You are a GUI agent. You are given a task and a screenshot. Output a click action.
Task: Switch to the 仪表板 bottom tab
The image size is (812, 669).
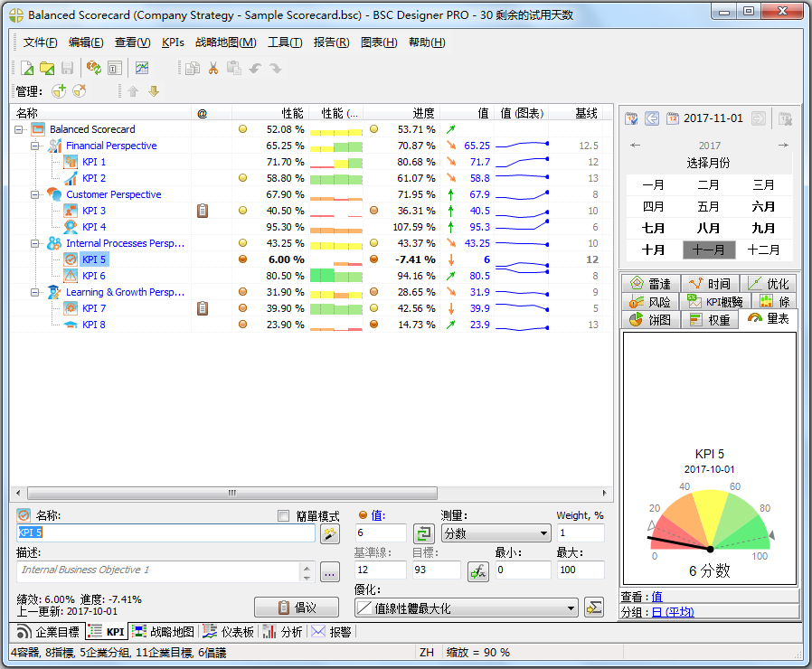[228, 632]
